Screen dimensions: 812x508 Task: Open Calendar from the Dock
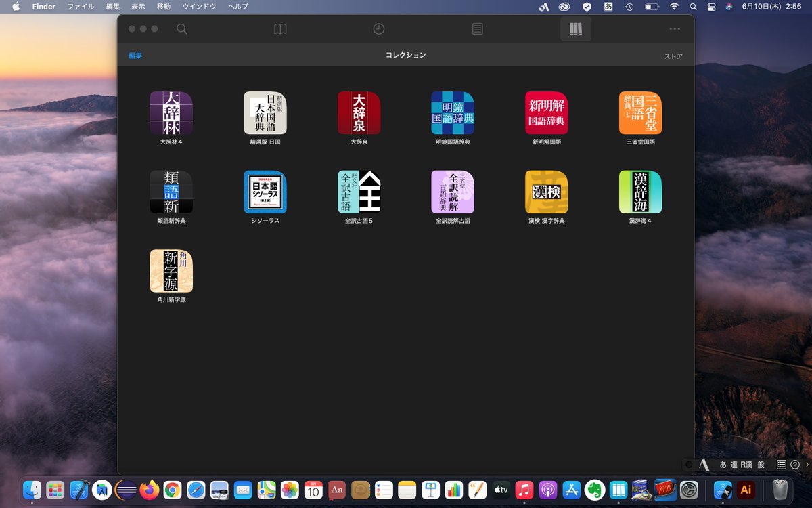pos(313,489)
